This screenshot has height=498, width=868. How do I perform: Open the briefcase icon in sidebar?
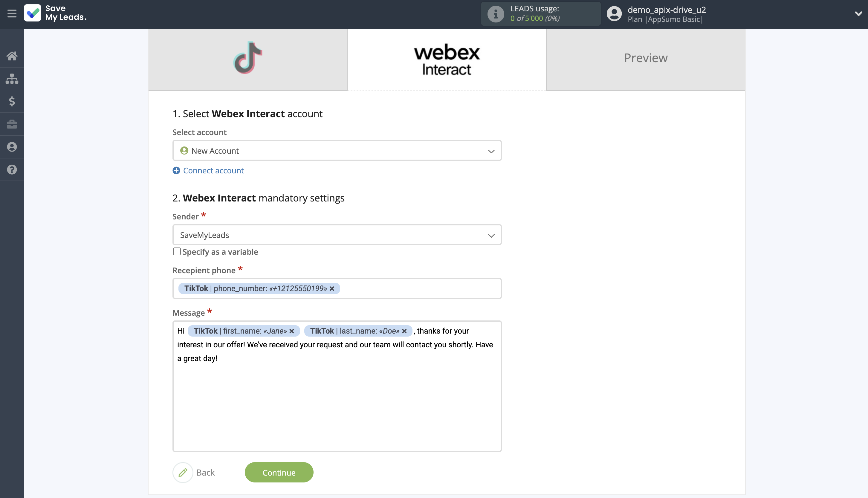tap(12, 124)
